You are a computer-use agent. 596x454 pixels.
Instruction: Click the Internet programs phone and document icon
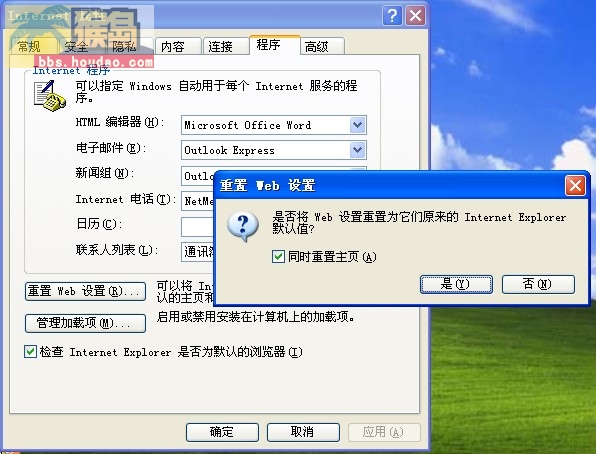[x=49, y=96]
